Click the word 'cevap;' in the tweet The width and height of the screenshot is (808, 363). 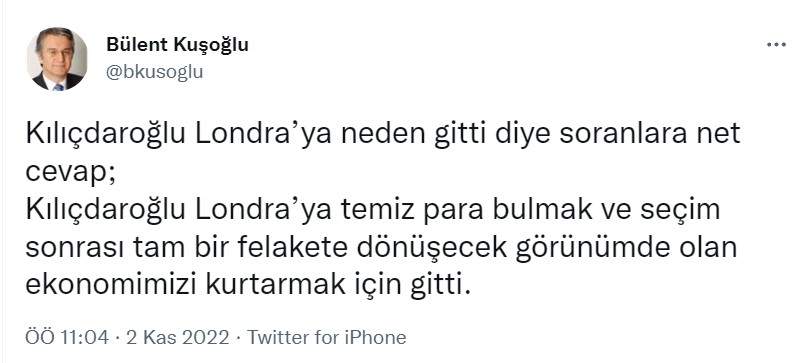(x=70, y=173)
